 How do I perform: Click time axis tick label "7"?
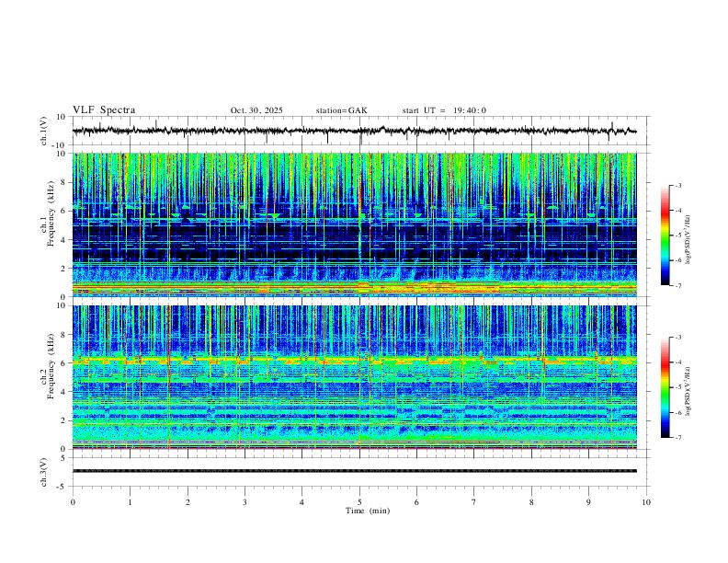pyautogui.click(x=474, y=502)
